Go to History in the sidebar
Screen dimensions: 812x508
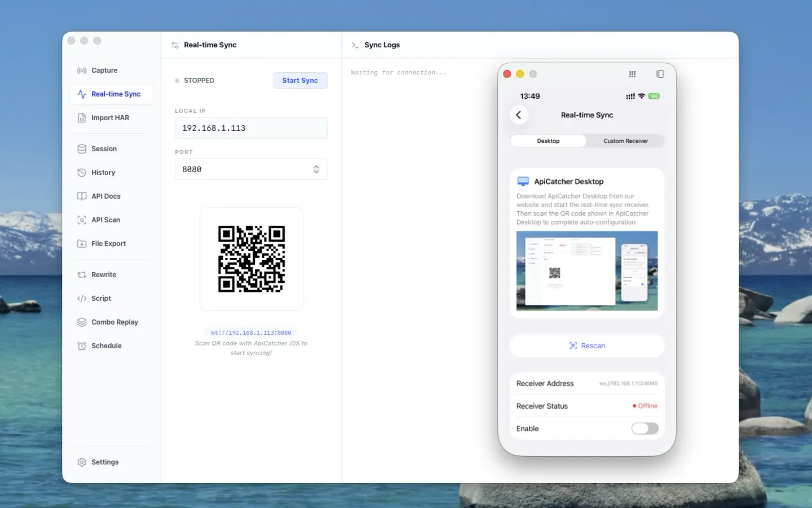pos(111,173)
